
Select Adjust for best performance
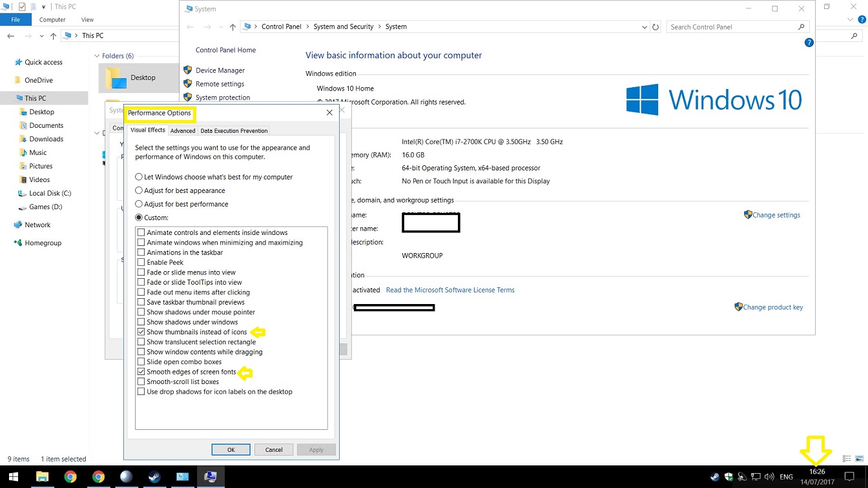139,204
